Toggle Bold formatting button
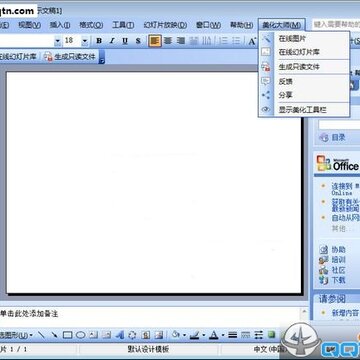This screenshot has height=360, width=360. (99, 41)
